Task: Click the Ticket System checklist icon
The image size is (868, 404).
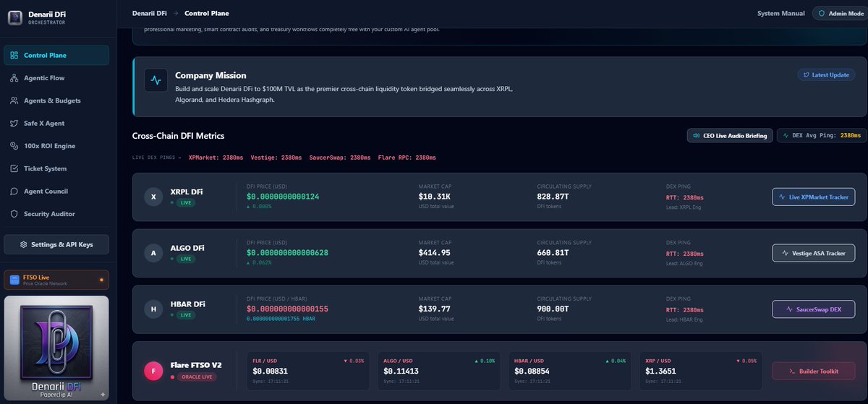Action: point(15,168)
